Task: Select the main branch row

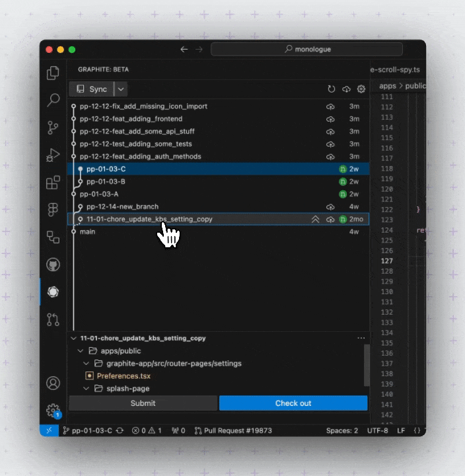Action: point(219,231)
